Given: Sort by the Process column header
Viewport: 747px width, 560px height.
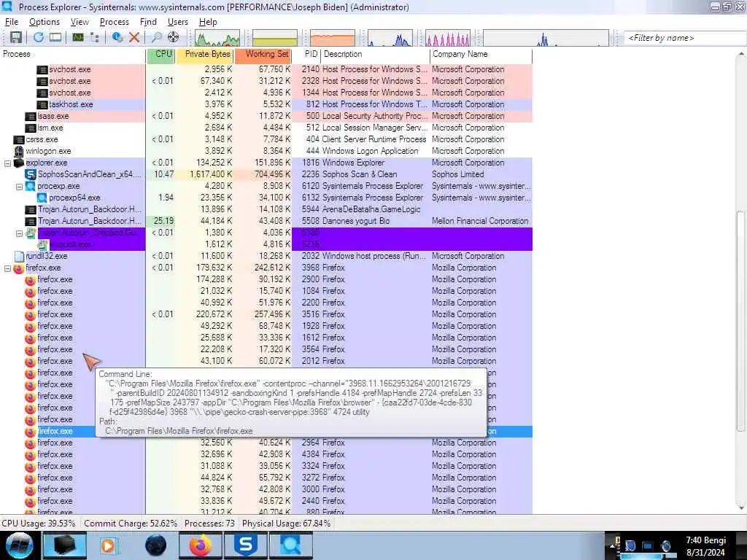Looking at the screenshot, I should [x=72, y=54].
